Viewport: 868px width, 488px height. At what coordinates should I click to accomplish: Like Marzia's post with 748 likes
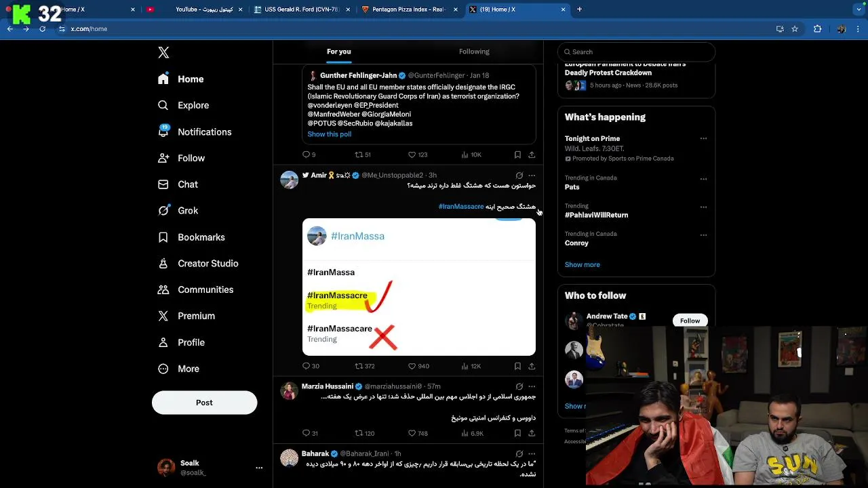tap(418, 433)
